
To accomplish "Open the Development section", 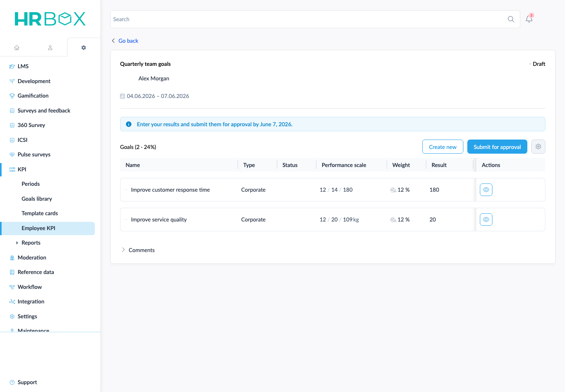I will coord(34,81).
